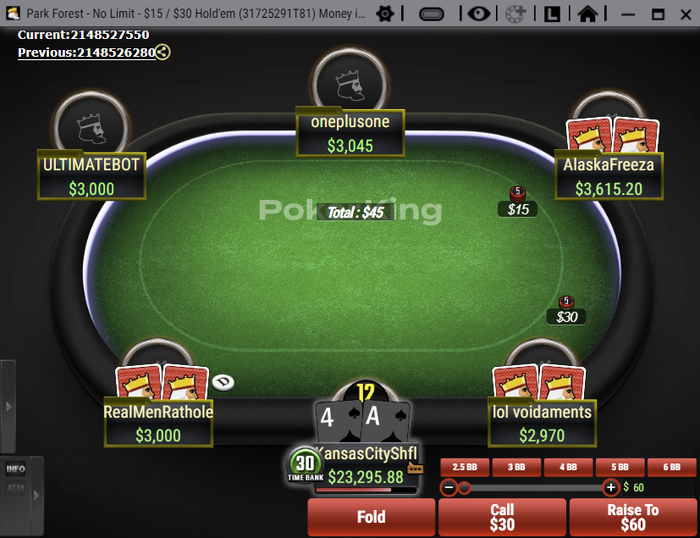Viewport: 700px width, 538px height.
Task: Select the 3 BB bet preset
Action: [517, 467]
